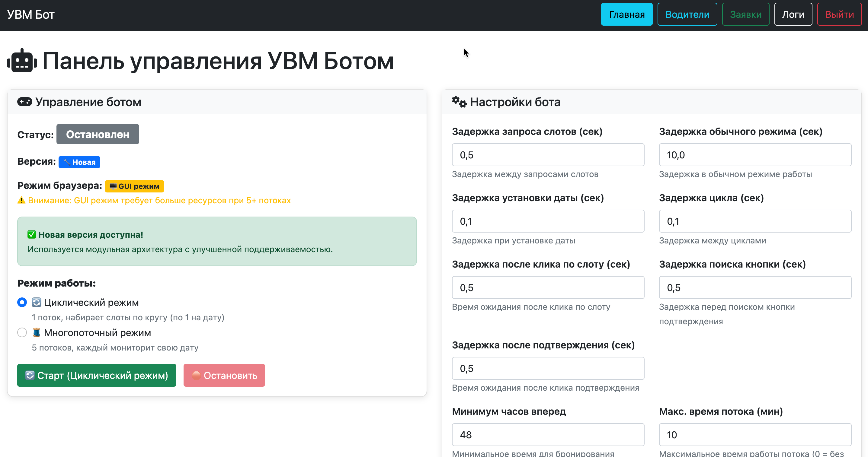Screen dimensions: 868x457
Task: Click the Задержка запроса слотов input field
Action: point(548,155)
